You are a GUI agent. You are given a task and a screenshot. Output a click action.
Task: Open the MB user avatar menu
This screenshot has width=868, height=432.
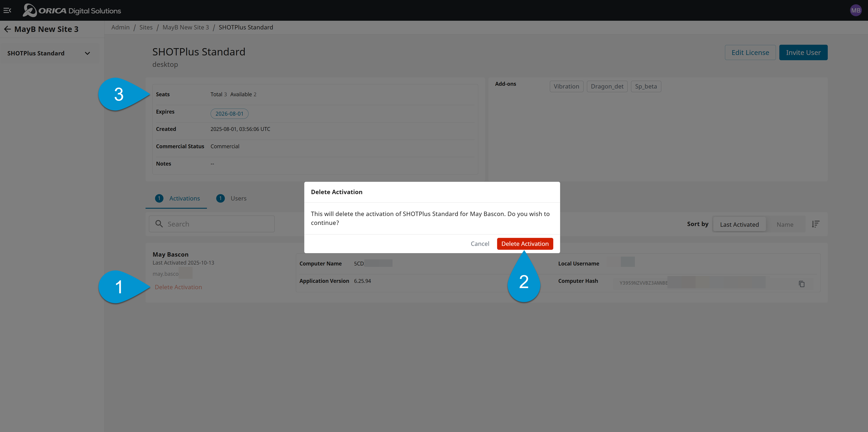coord(856,11)
